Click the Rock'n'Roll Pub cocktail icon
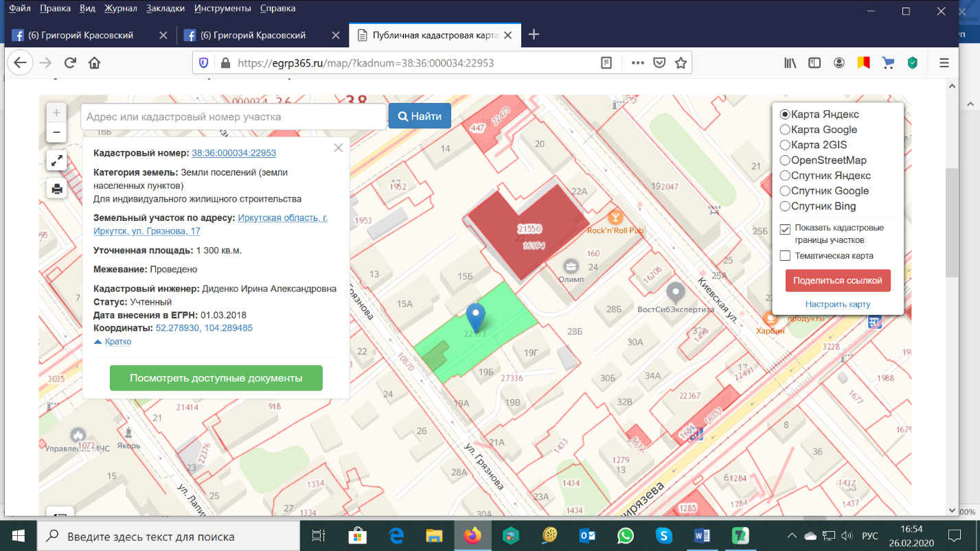The image size is (980, 551). click(615, 217)
